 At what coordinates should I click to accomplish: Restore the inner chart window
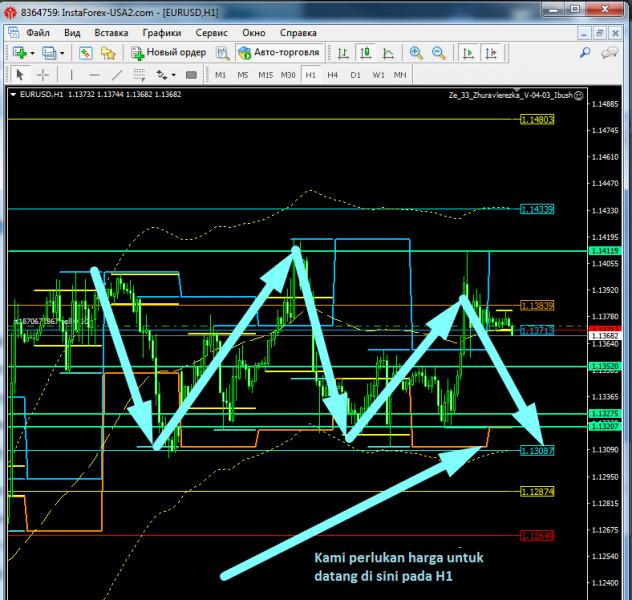[x=599, y=33]
